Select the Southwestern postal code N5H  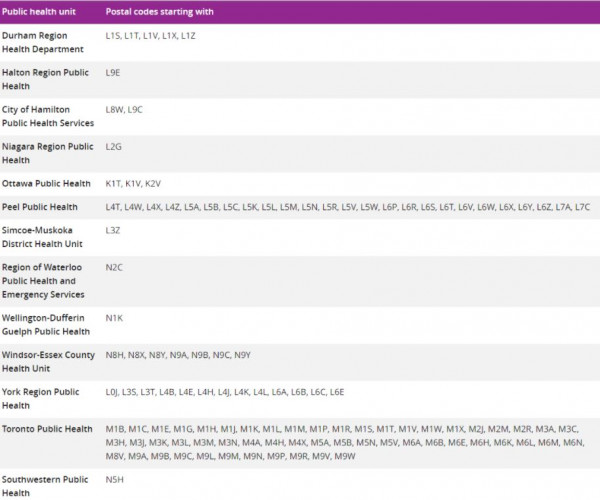click(114, 479)
